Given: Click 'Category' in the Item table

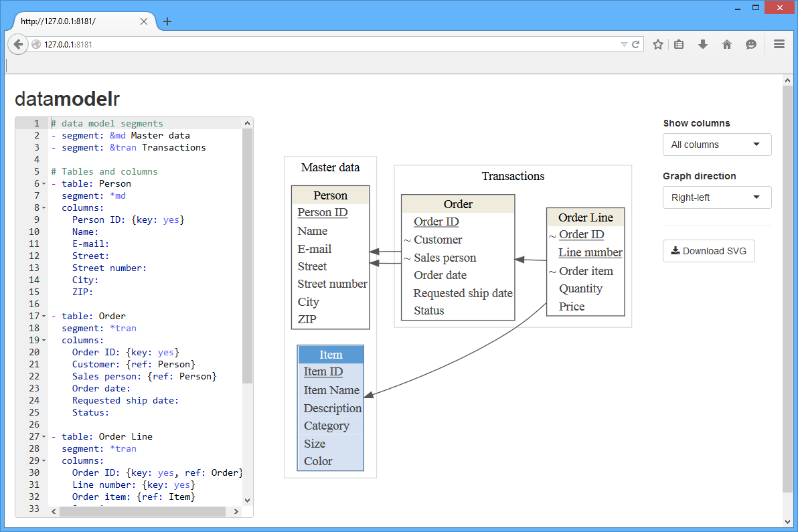Looking at the screenshot, I should 326,426.
